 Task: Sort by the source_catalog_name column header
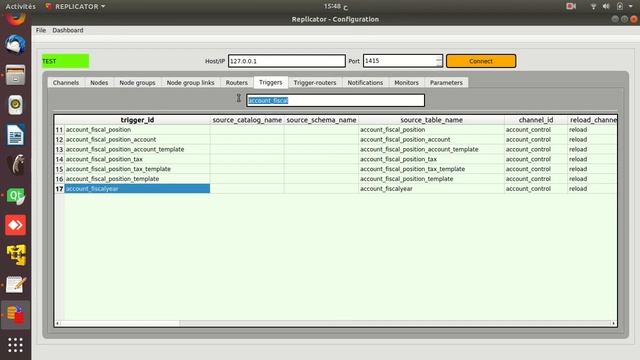tap(247, 120)
